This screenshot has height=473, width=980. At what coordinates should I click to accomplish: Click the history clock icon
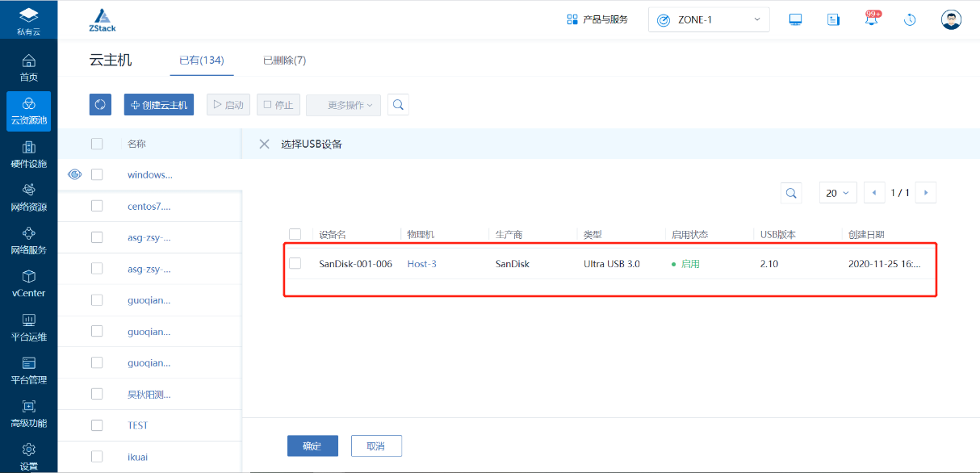point(910,19)
